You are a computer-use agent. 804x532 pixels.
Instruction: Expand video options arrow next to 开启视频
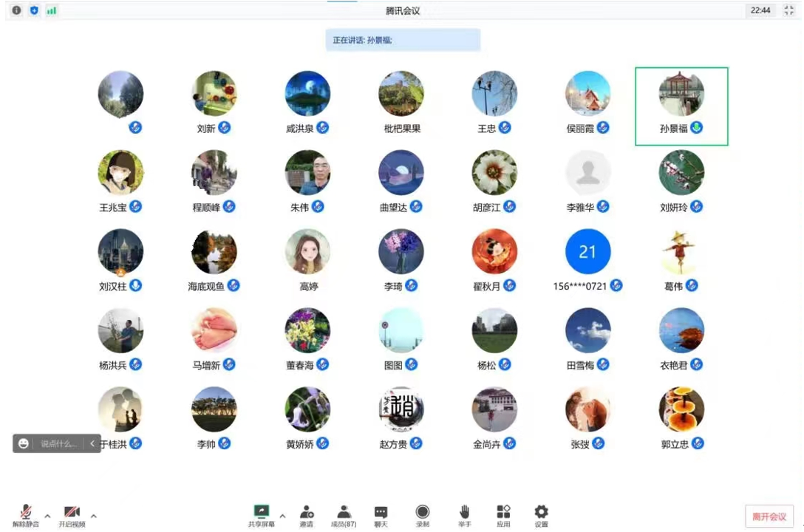[x=94, y=516]
